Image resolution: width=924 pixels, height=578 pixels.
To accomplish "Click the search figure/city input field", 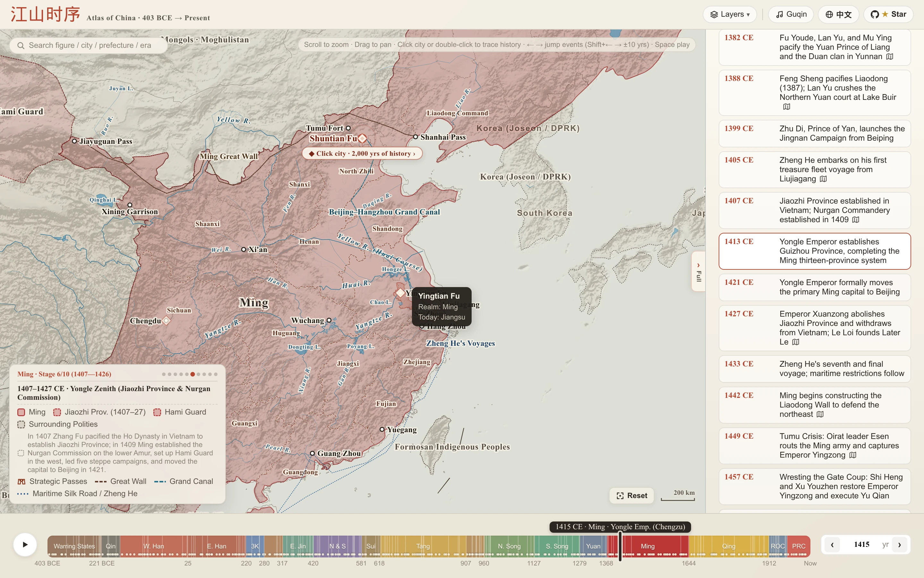I will pyautogui.click(x=89, y=46).
